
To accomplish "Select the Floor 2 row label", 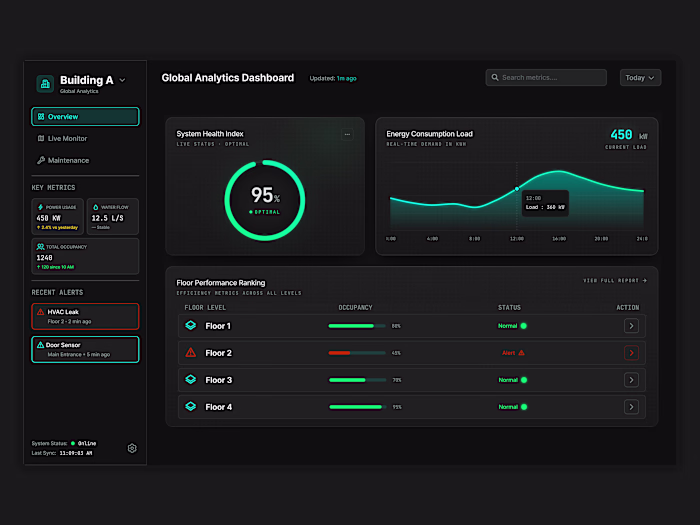I will (218, 353).
